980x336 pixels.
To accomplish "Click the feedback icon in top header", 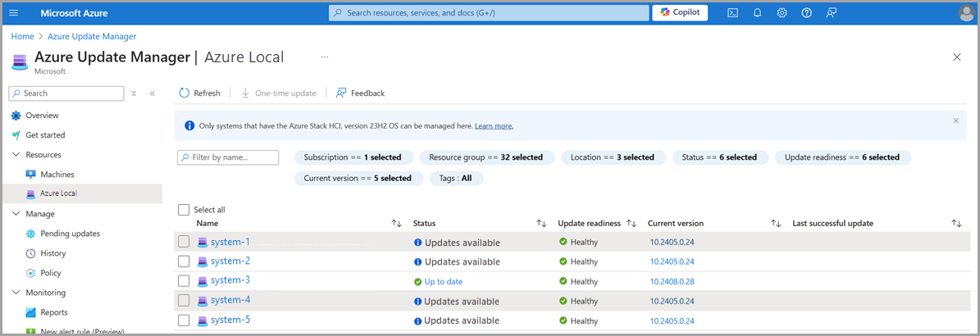I will (x=832, y=13).
